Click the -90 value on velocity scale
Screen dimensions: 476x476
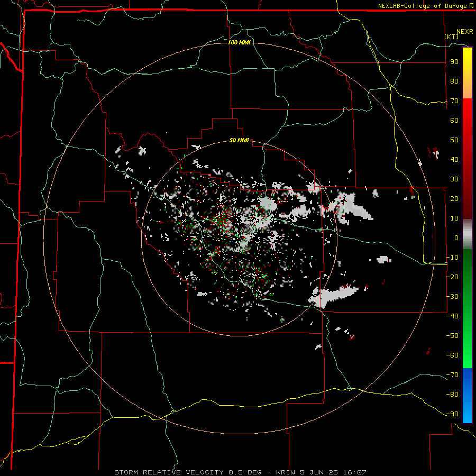452,414
